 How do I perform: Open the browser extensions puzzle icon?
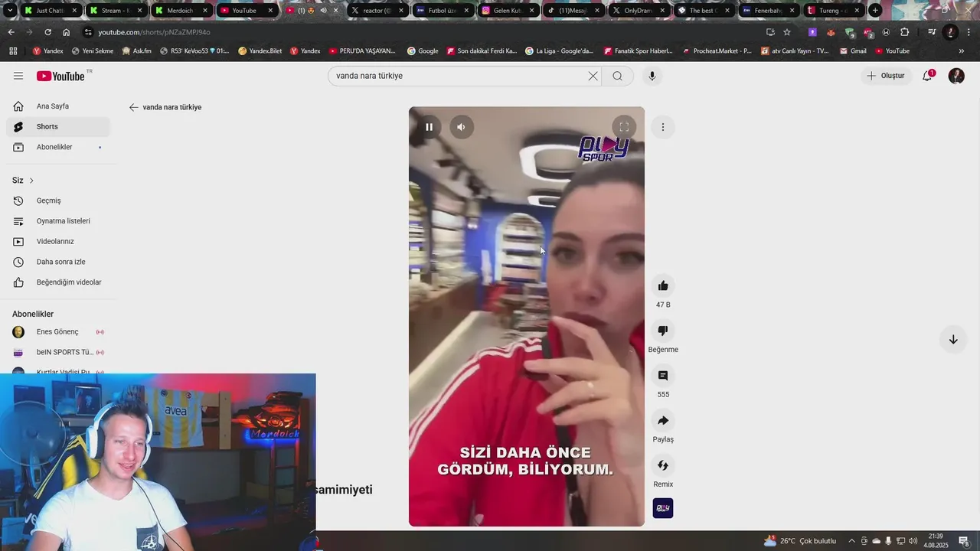pyautogui.click(x=905, y=32)
